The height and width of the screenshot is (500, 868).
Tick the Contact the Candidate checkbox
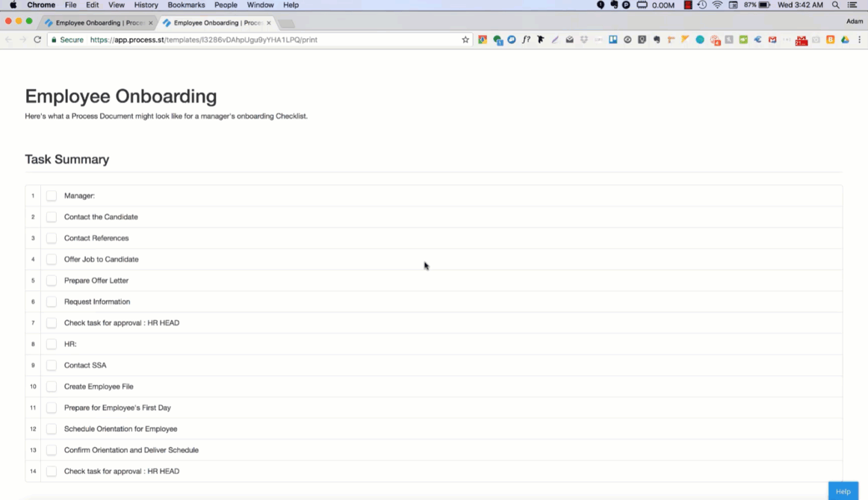52,217
